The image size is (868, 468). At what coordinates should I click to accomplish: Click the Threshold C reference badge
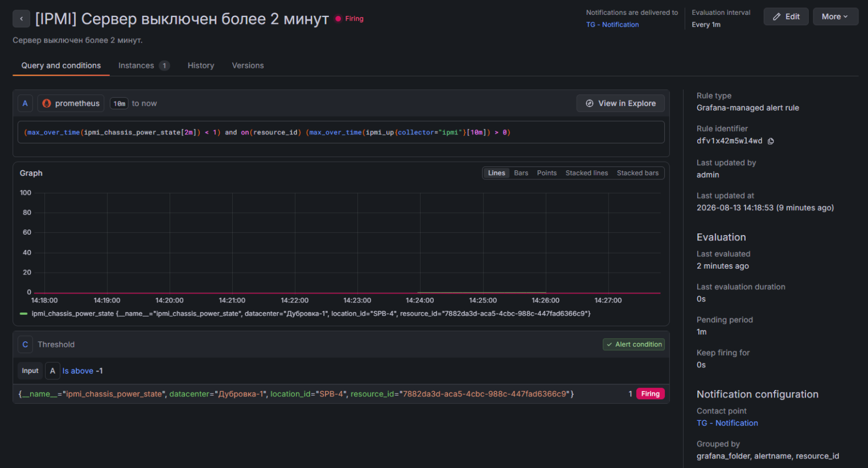pyautogui.click(x=25, y=344)
